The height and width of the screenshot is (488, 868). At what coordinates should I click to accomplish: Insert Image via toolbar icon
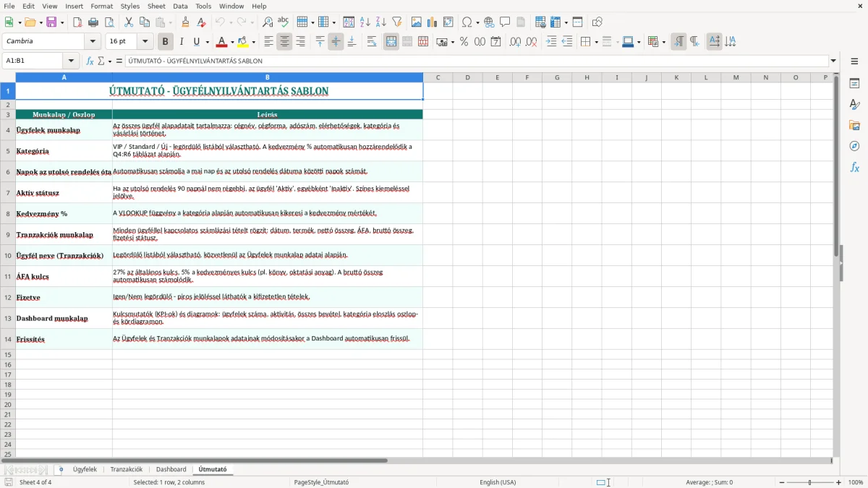[x=417, y=22]
